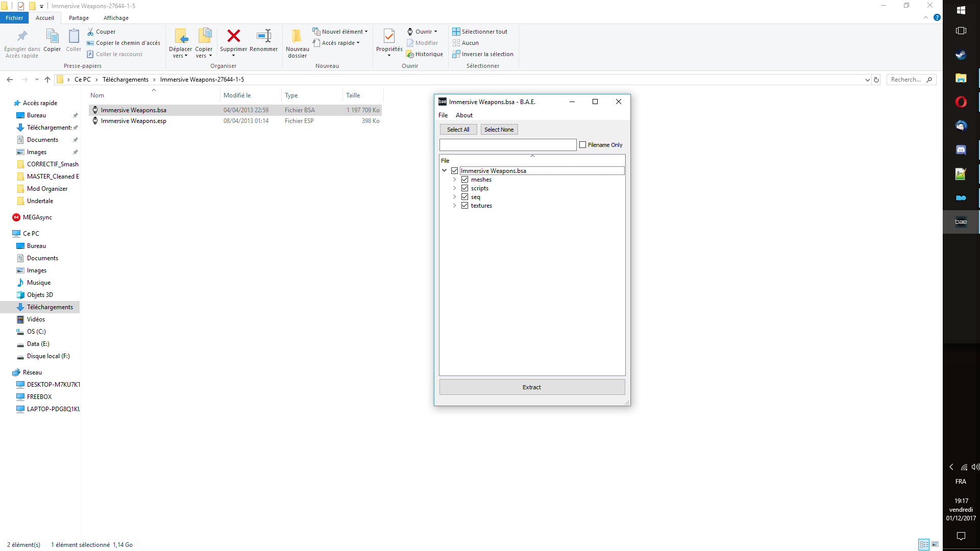
Task: Collapse the Immersive Weapons.bsa tree node
Action: click(x=444, y=171)
